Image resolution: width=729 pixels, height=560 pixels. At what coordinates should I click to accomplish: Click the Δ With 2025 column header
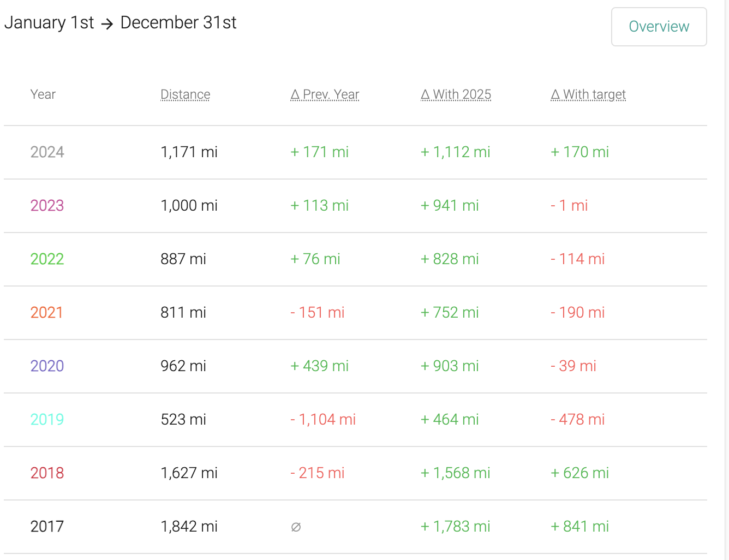coord(456,94)
